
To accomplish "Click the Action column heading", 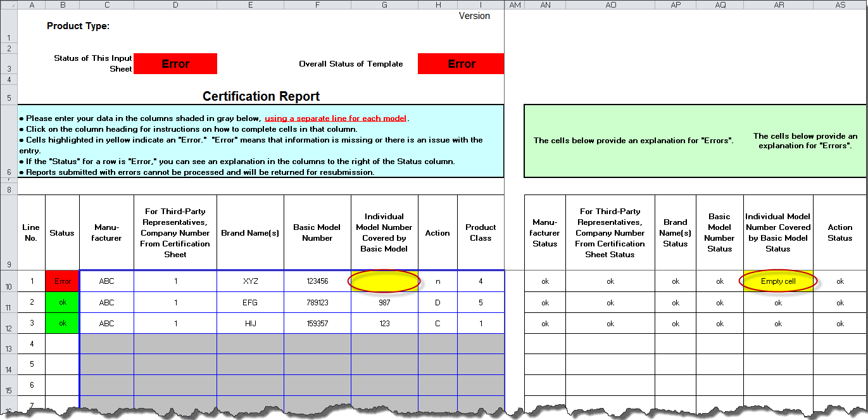I will [437, 233].
